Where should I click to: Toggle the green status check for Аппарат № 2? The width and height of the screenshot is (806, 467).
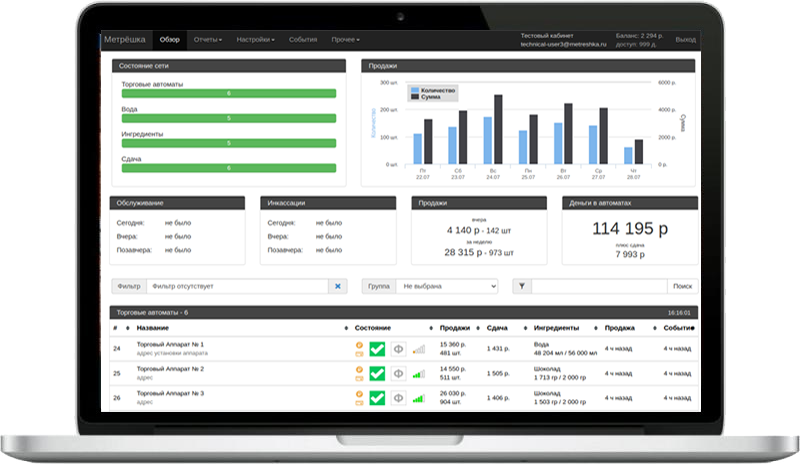pyautogui.click(x=376, y=374)
